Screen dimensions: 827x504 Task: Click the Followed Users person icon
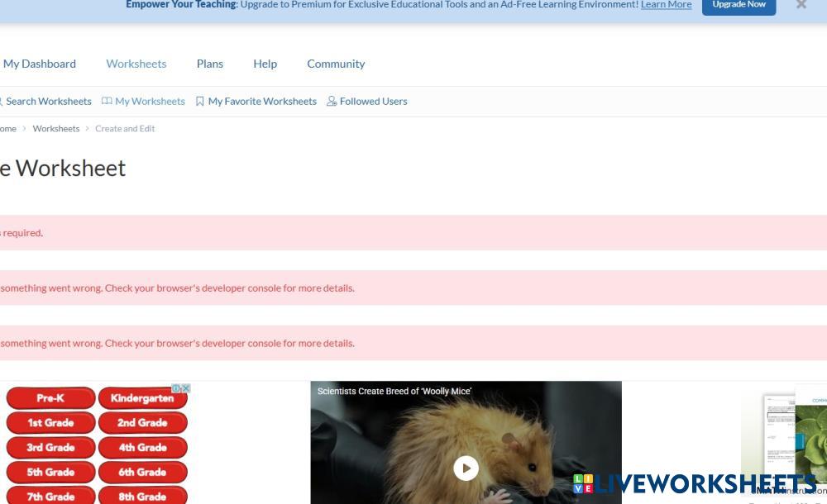point(332,102)
